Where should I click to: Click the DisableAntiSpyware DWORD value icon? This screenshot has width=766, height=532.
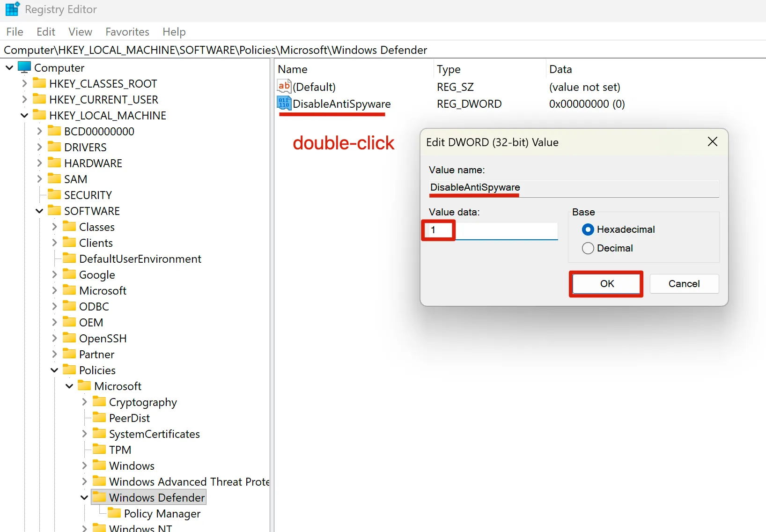[284, 103]
